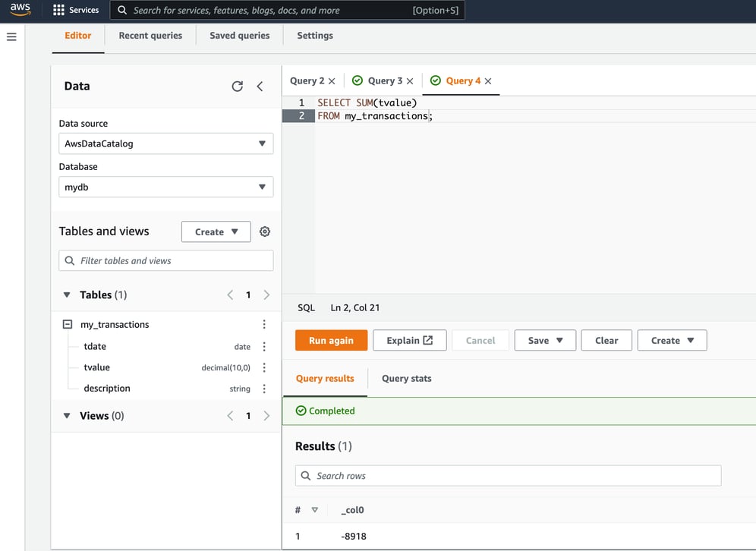The height and width of the screenshot is (551, 756).
Task: Collapse the Data panel sidebar
Action: pos(260,87)
